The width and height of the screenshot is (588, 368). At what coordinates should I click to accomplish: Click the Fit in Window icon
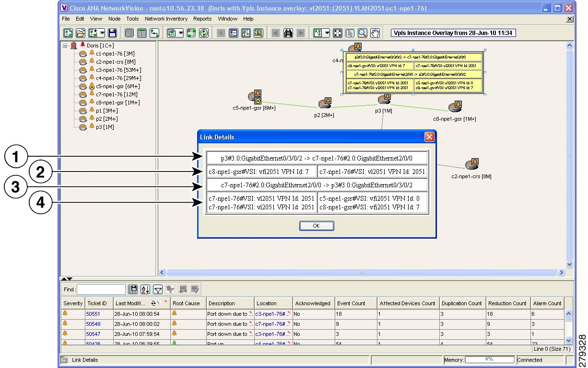coord(338,33)
